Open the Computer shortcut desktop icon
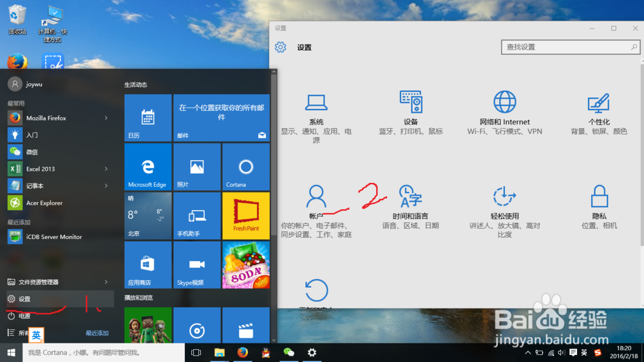Image resolution: width=644 pixels, height=362 pixels. (x=53, y=24)
